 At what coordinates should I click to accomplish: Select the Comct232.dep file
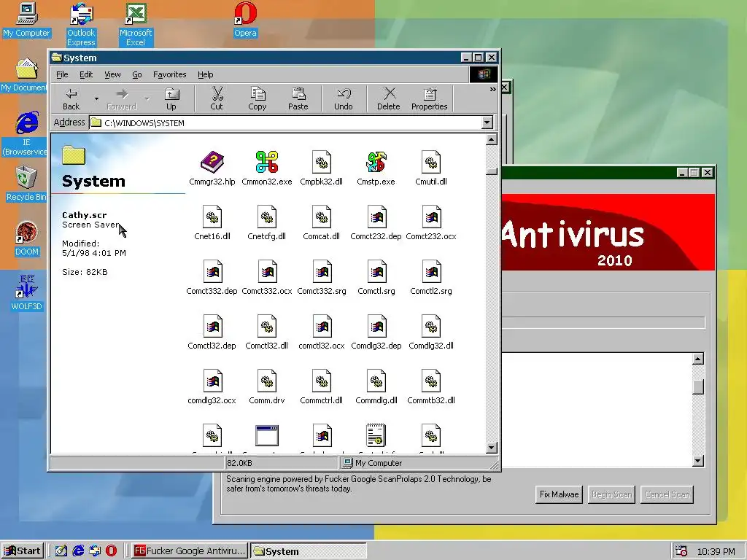pos(376,223)
